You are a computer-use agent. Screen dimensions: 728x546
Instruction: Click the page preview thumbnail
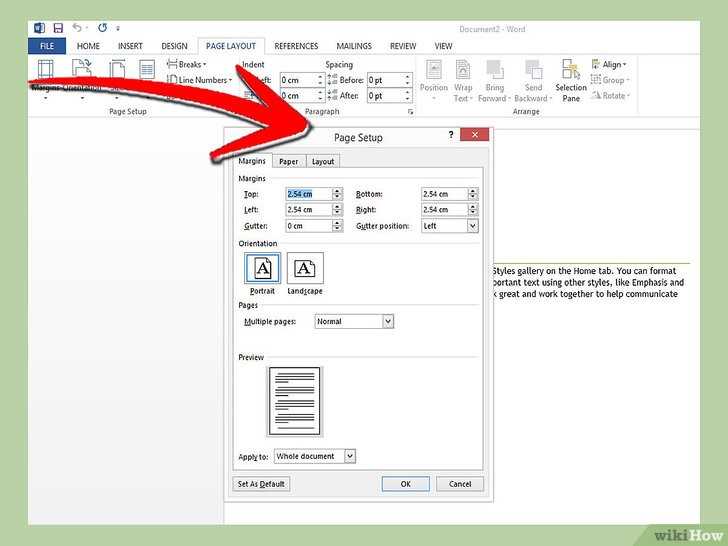pyautogui.click(x=295, y=402)
